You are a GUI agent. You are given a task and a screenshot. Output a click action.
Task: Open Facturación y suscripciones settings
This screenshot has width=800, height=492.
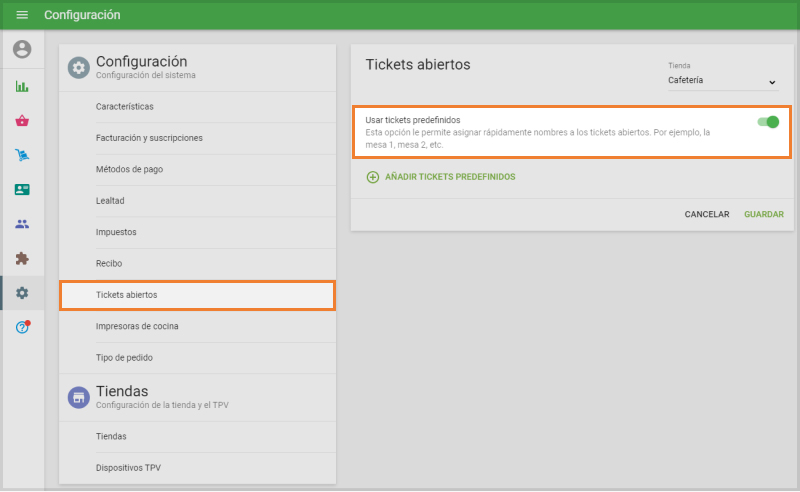click(149, 138)
